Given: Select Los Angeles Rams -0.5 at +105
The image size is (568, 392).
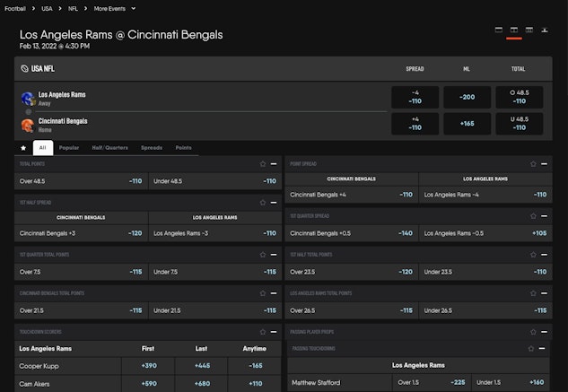Looking at the screenshot, I should tap(485, 233).
